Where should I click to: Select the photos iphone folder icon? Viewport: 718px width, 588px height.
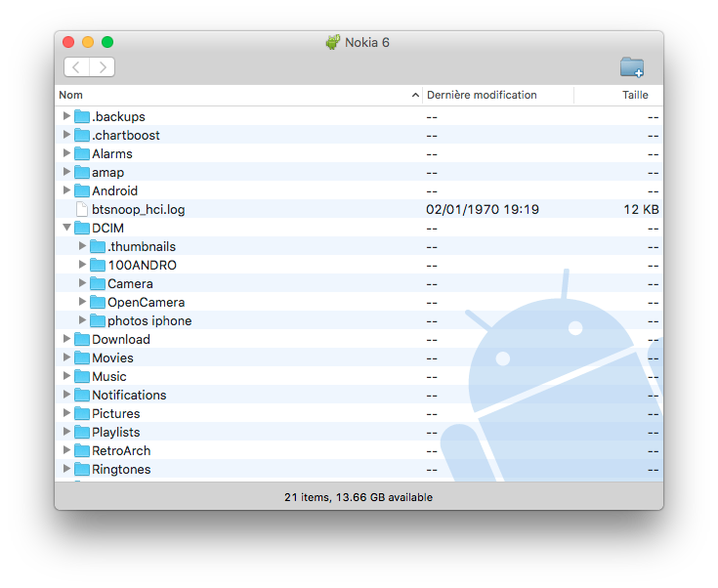pos(98,320)
